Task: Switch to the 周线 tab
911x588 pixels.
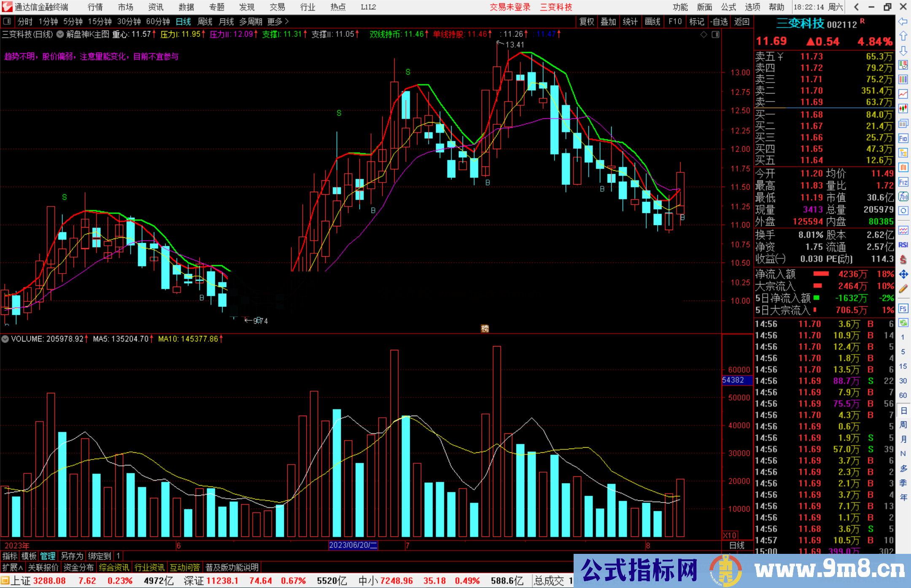Action: click(x=205, y=21)
